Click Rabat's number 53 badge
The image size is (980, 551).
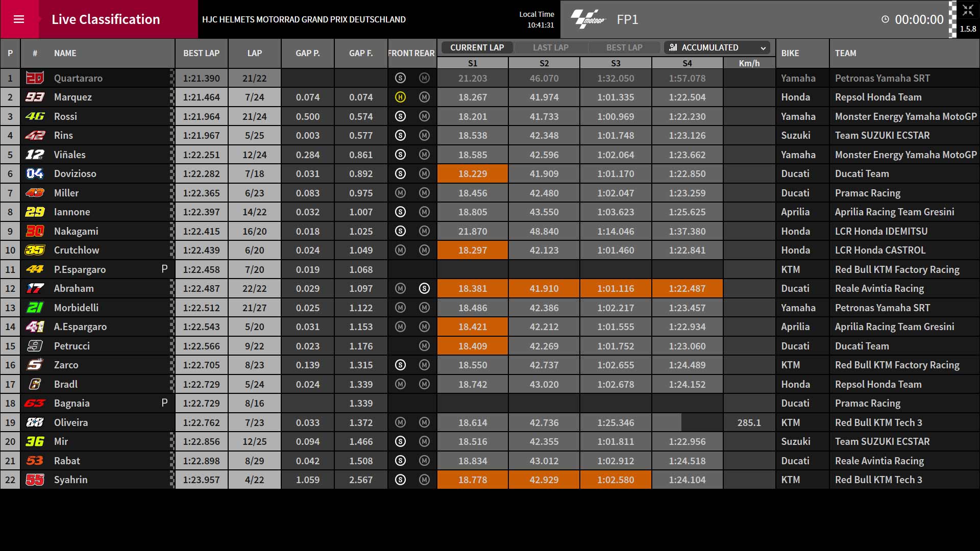[x=35, y=461]
